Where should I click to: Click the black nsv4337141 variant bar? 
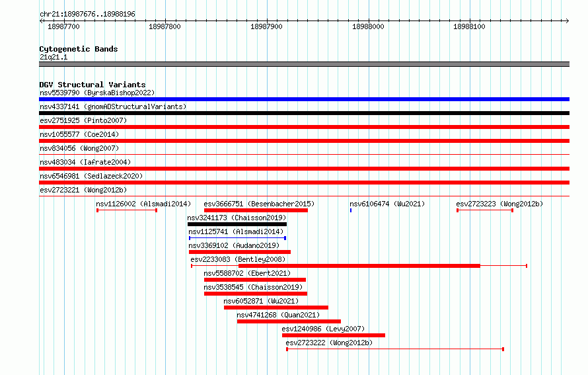304,113
